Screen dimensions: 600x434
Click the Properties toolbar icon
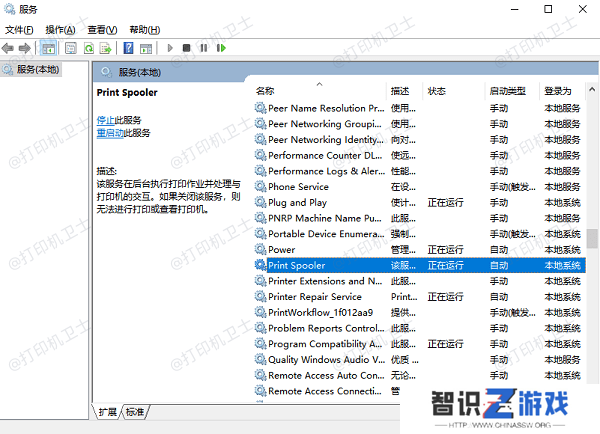(x=70, y=47)
